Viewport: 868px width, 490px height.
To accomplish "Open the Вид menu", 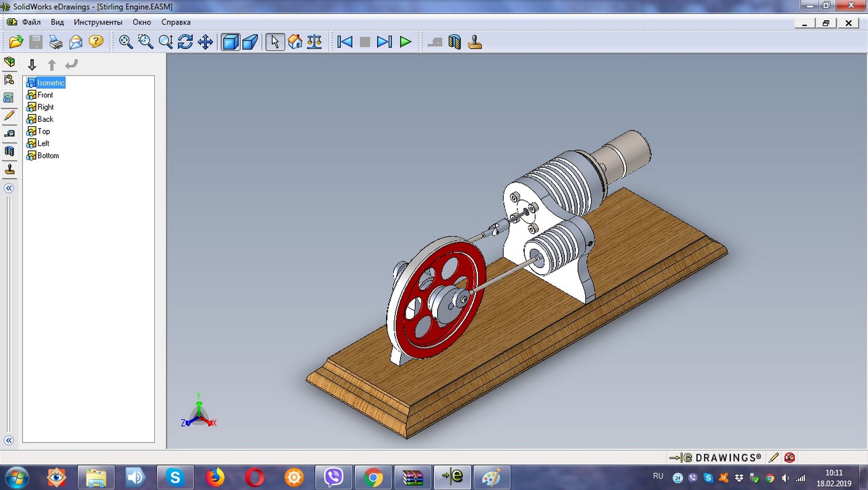I will (x=57, y=22).
